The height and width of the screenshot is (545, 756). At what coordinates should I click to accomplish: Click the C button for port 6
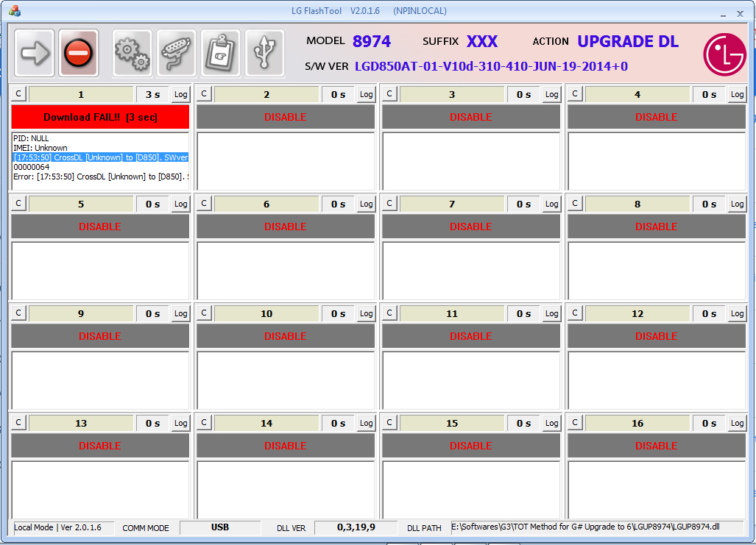[204, 203]
